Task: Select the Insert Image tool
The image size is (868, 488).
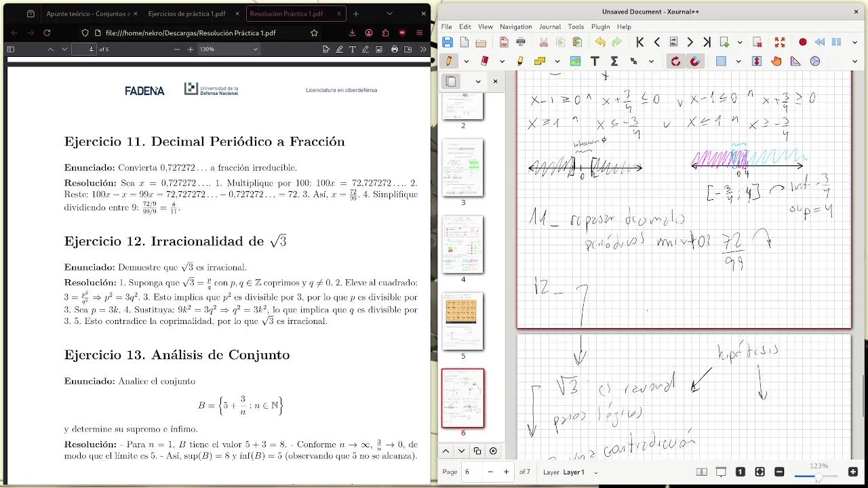Action: 576,61
